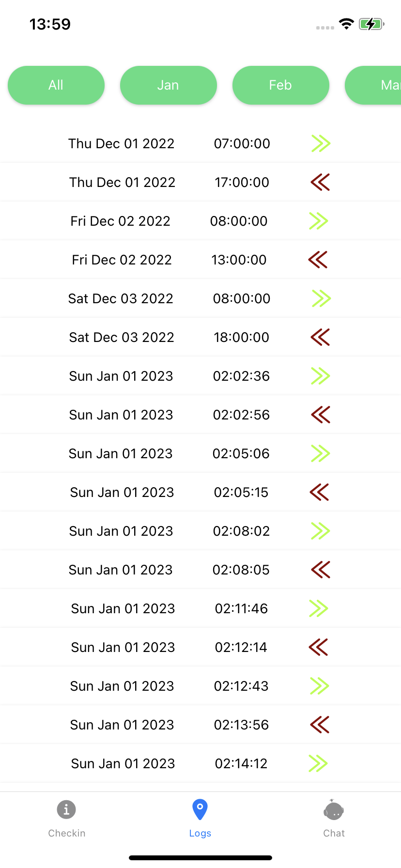Click green check-in arrows for 07:00:00 entry
Viewport: 401px width, 868px height.
321,143
